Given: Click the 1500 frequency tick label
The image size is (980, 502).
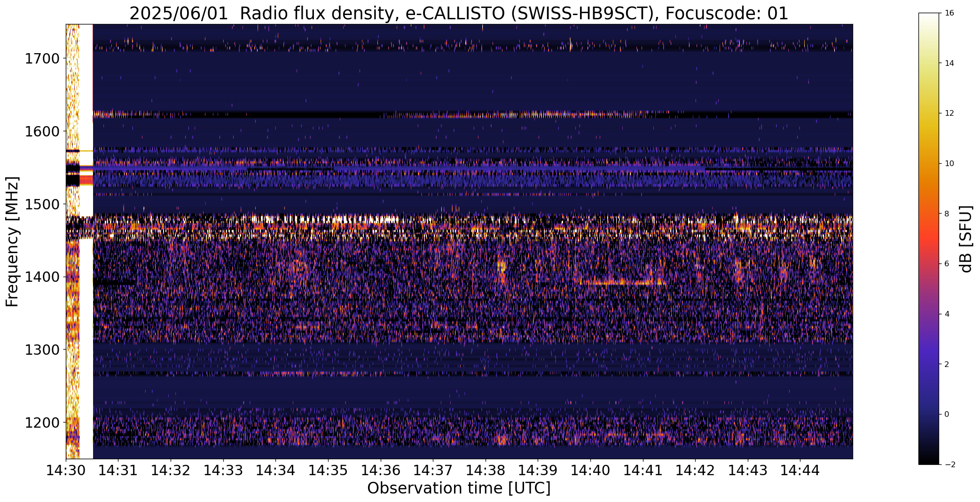Looking at the screenshot, I should coord(42,204).
